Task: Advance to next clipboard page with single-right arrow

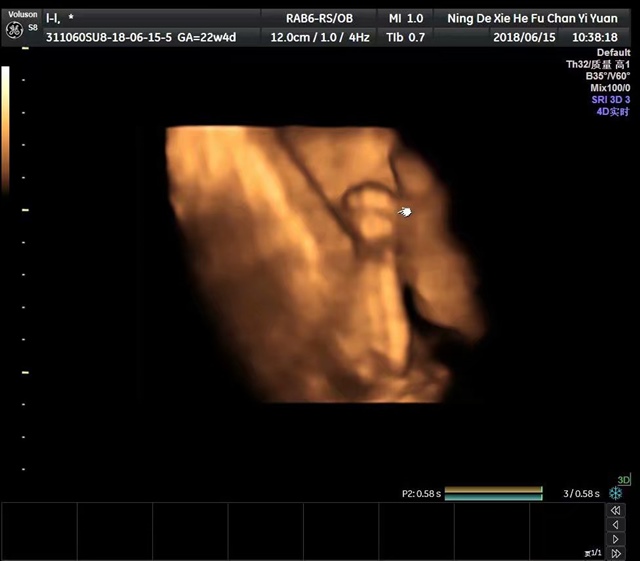Action: click(x=616, y=538)
